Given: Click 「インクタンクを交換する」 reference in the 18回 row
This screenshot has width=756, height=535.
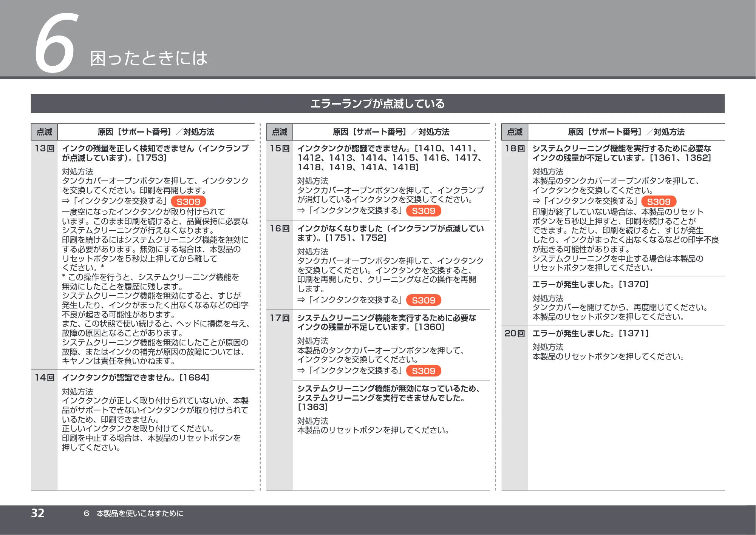Looking at the screenshot, I should (586, 201).
